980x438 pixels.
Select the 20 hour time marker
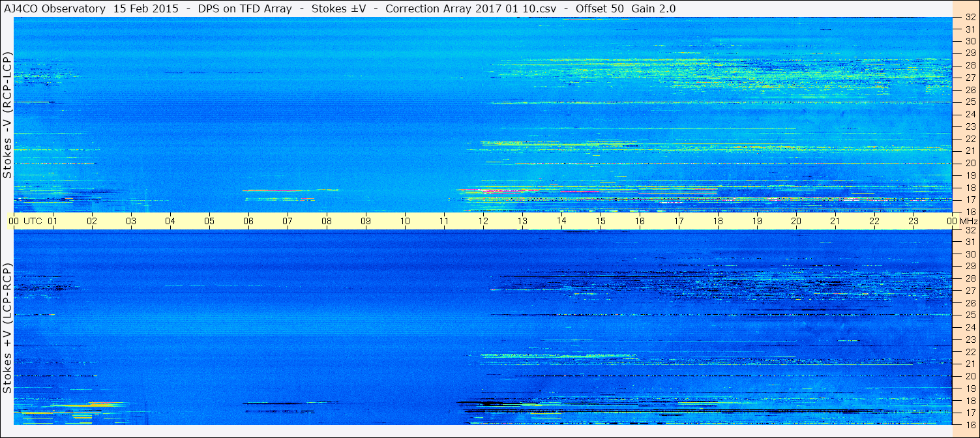796,221
